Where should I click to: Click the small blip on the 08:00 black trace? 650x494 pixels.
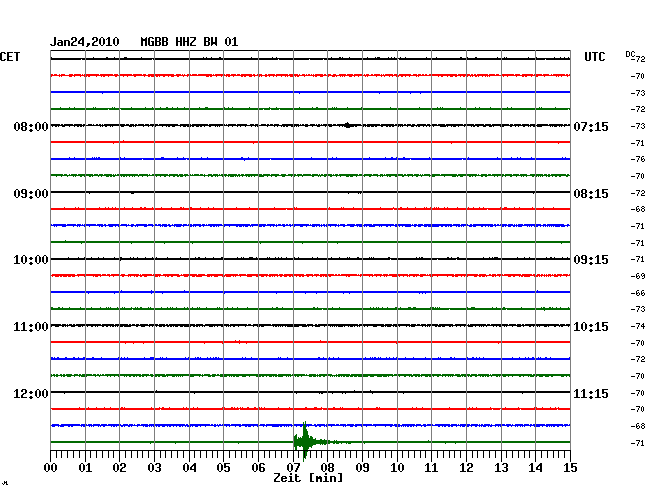pyautogui.click(x=348, y=125)
